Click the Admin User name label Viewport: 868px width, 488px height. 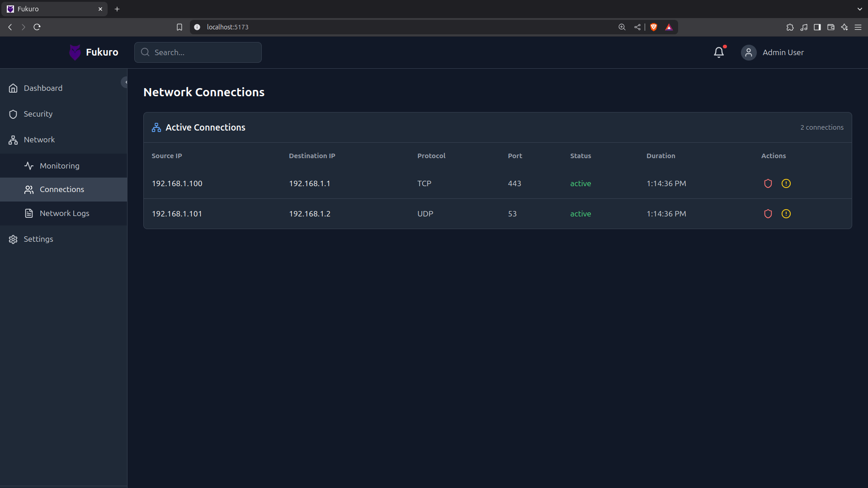click(783, 52)
